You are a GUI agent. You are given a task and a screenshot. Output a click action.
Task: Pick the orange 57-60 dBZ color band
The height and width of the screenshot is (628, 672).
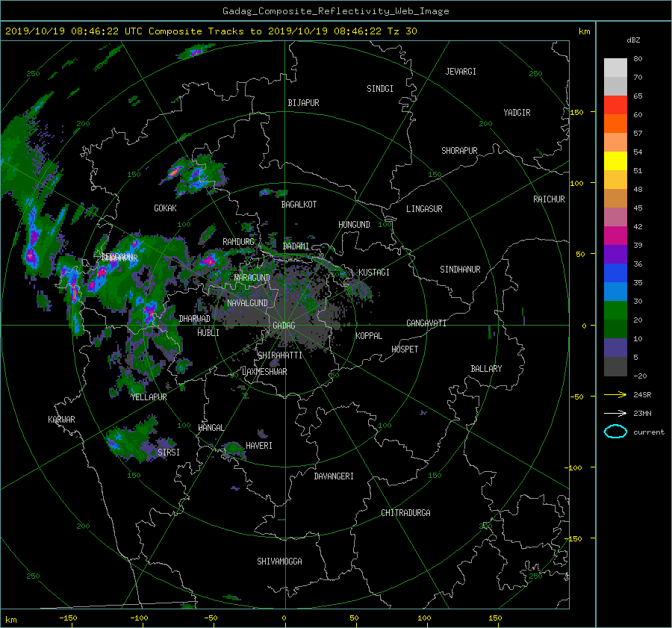click(x=615, y=124)
